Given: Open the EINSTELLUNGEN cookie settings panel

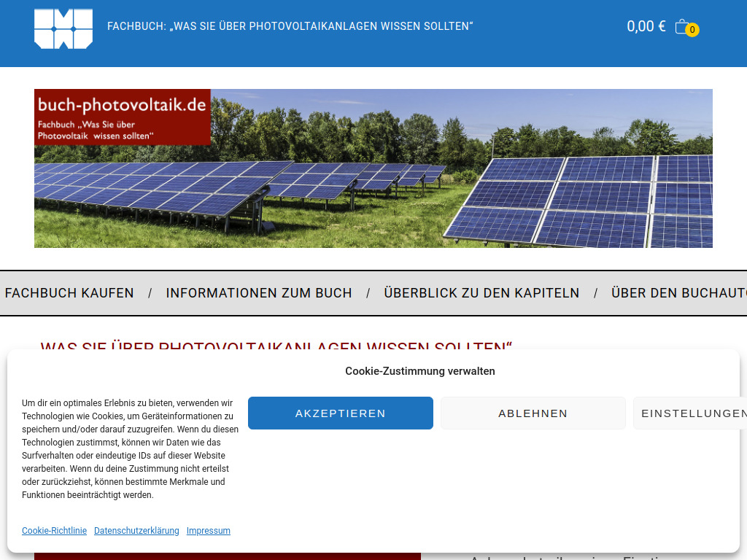Looking at the screenshot, I should pos(692,413).
